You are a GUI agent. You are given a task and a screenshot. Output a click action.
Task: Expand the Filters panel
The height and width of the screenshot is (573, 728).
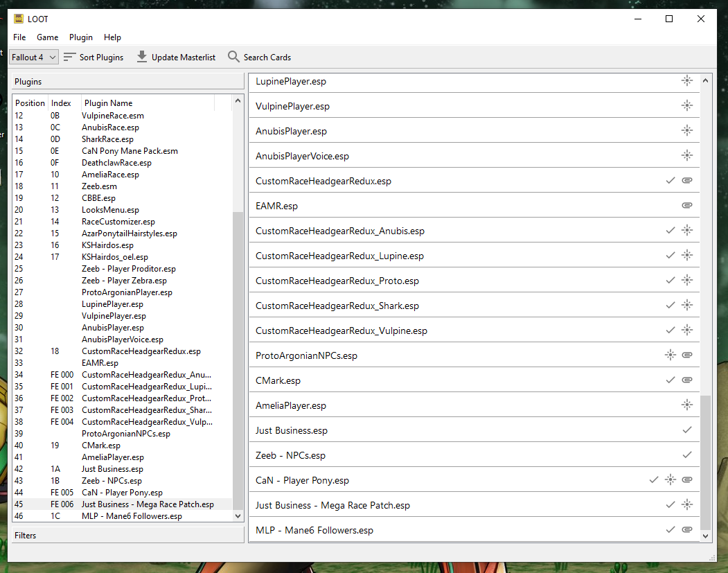click(127, 536)
